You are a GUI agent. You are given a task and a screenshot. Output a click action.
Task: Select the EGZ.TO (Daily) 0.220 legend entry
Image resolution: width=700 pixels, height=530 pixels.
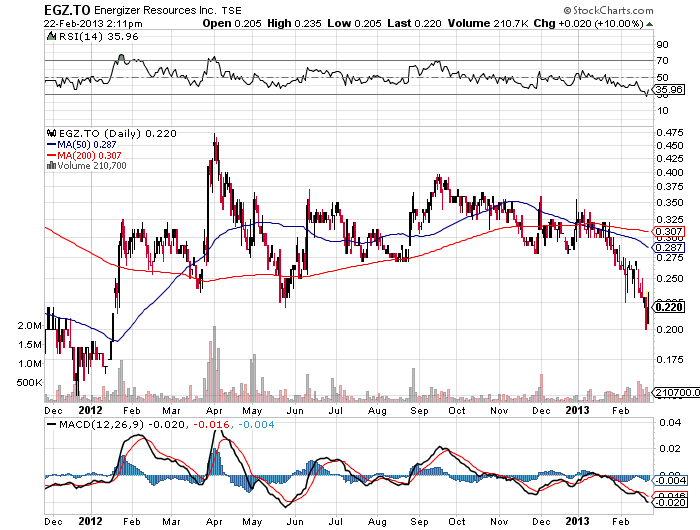(x=118, y=133)
